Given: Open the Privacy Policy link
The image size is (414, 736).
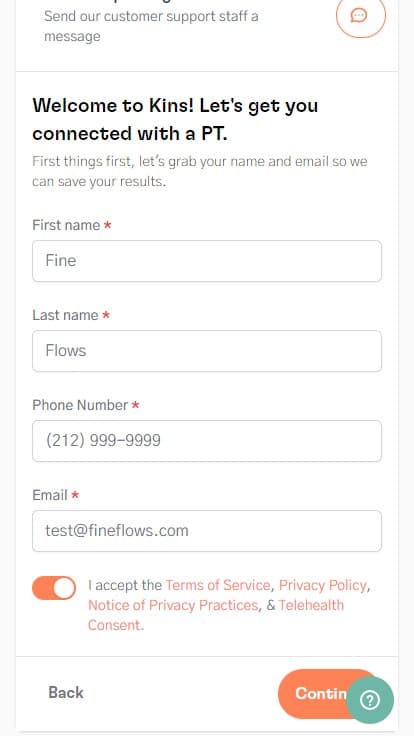Looking at the screenshot, I should click(322, 585).
